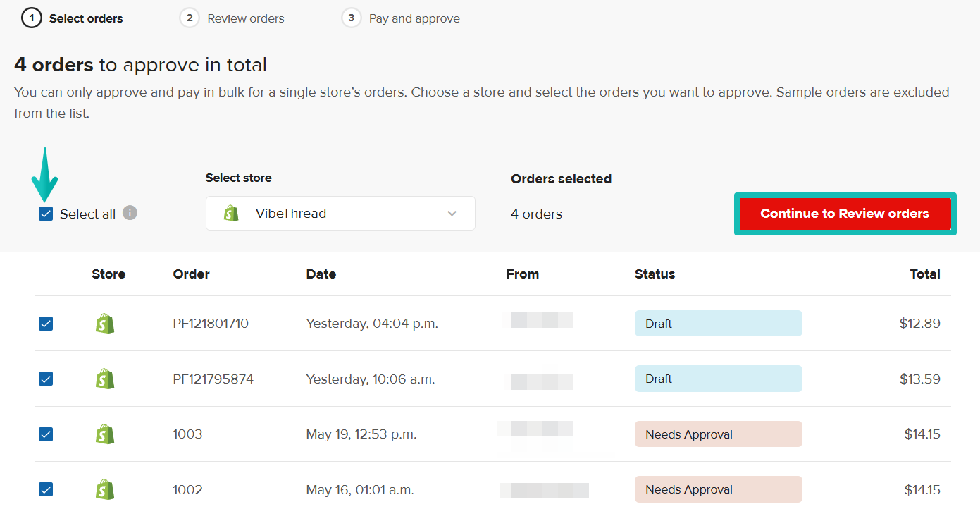The height and width of the screenshot is (514, 980).
Task: Jump to step 3 Pay and approve
Action: [x=401, y=18]
